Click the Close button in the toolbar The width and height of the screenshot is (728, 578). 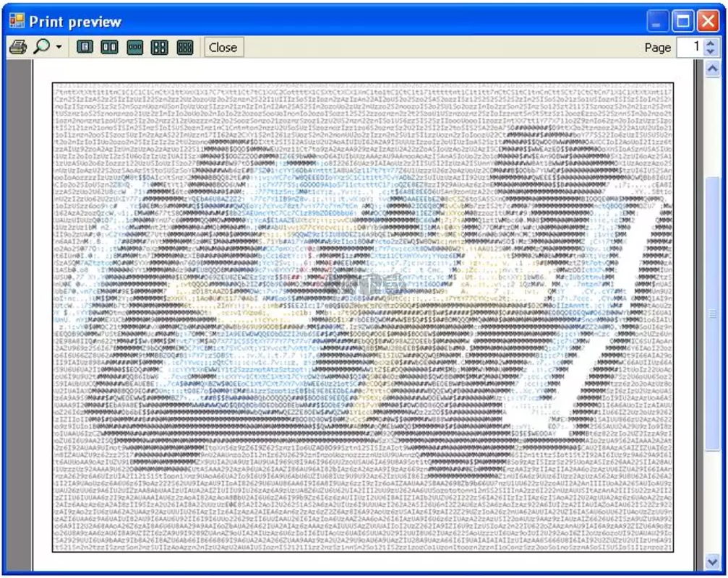click(223, 47)
